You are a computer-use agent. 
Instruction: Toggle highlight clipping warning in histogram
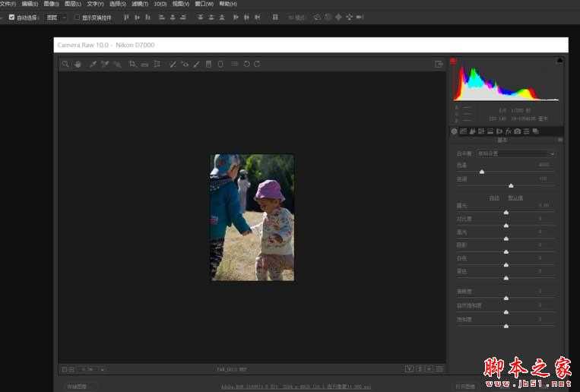560,60
